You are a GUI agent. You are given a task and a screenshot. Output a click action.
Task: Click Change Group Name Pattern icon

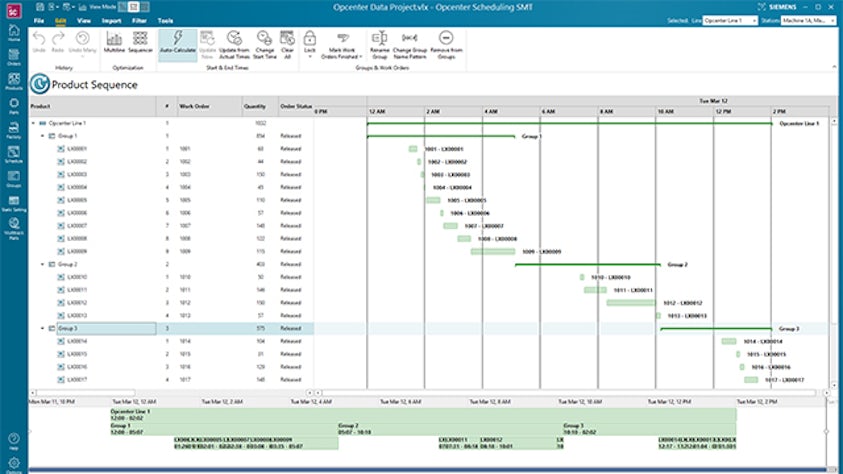click(x=410, y=44)
